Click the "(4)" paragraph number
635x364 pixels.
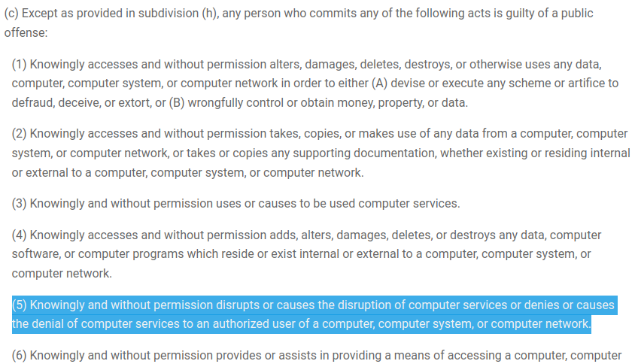point(20,235)
